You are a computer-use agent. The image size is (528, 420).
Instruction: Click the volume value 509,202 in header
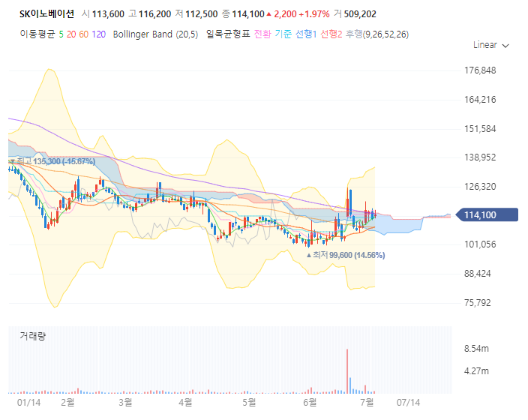[x=360, y=14]
